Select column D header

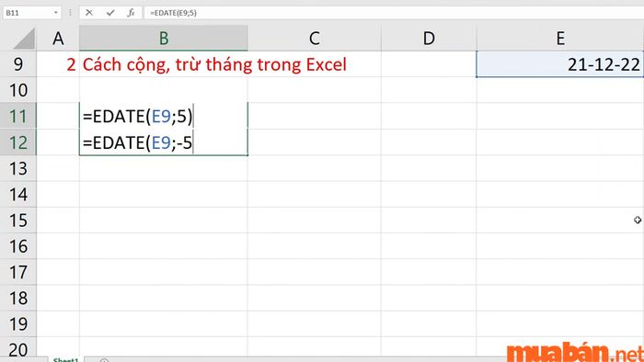pos(429,38)
